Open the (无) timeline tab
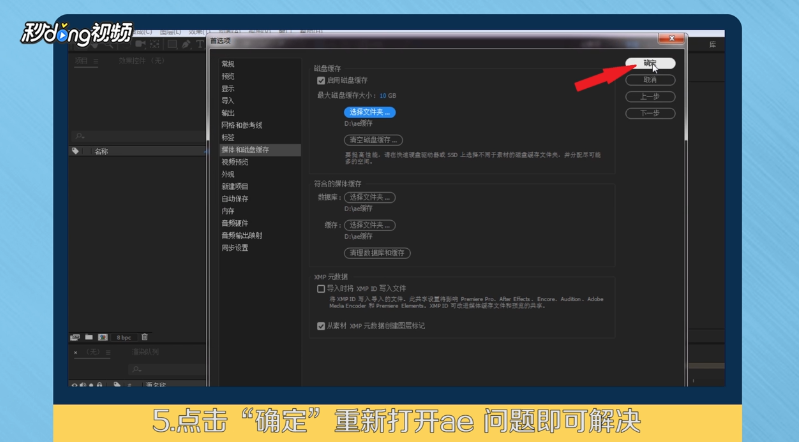The image size is (799, 442). 93,352
